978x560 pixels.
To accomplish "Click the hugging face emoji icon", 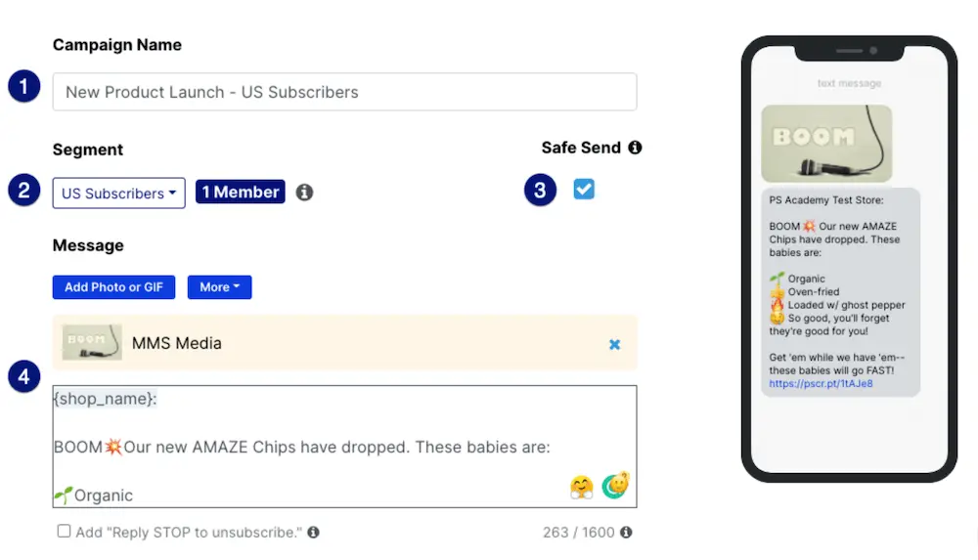I will (582, 486).
